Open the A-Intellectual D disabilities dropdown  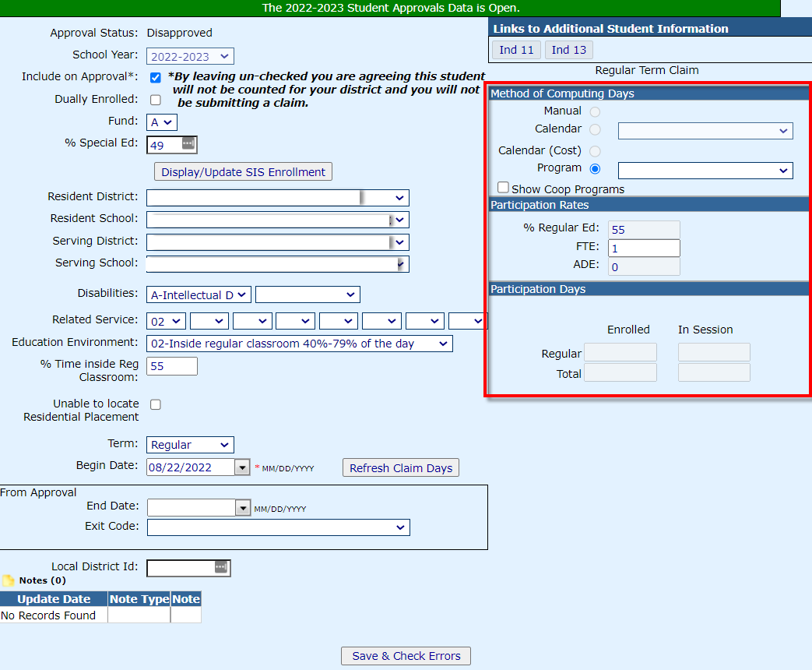(199, 294)
